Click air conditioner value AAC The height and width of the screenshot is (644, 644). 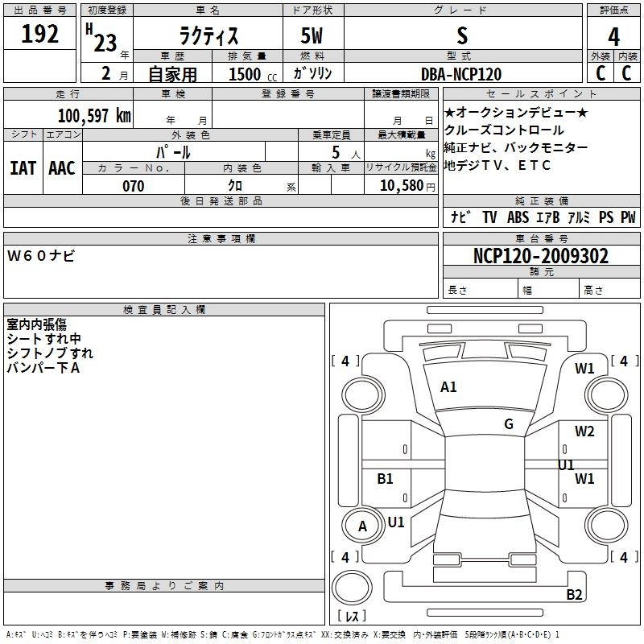62,168
